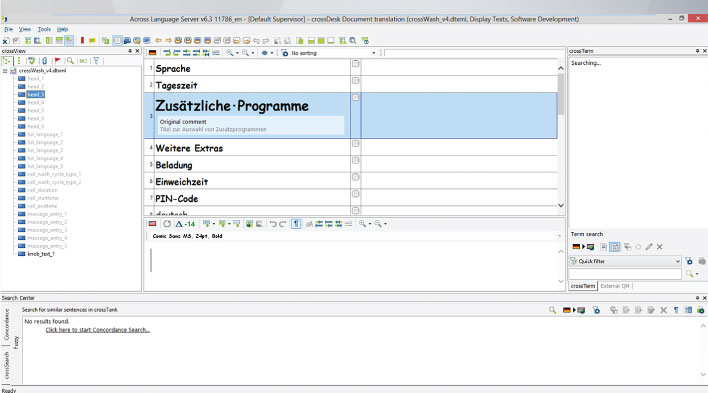Viewport: 708px width, 393px height.
Task: Go to next segment with right orange arrow
Action: 168,41
